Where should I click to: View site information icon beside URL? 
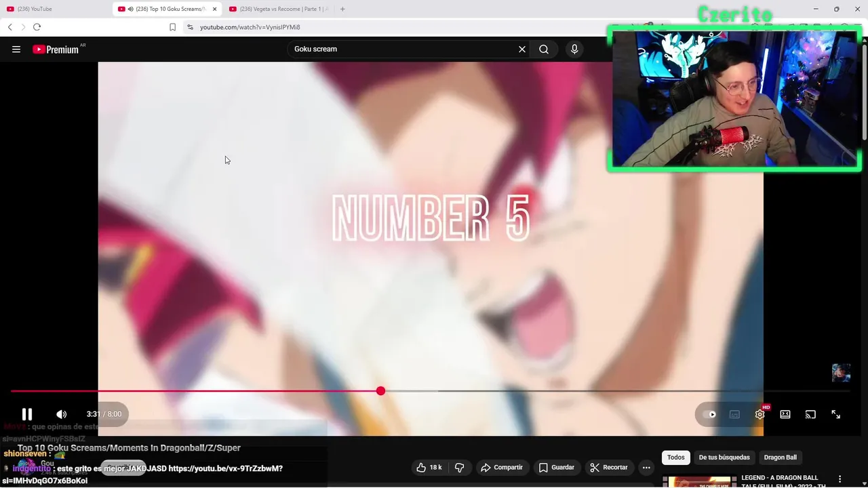click(x=190, y=27)
